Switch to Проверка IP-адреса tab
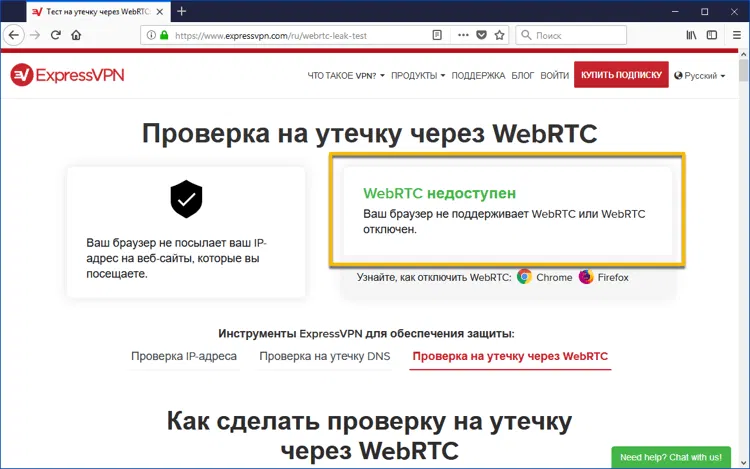Screen dimensions: 750x469 (x=184, y=356)
